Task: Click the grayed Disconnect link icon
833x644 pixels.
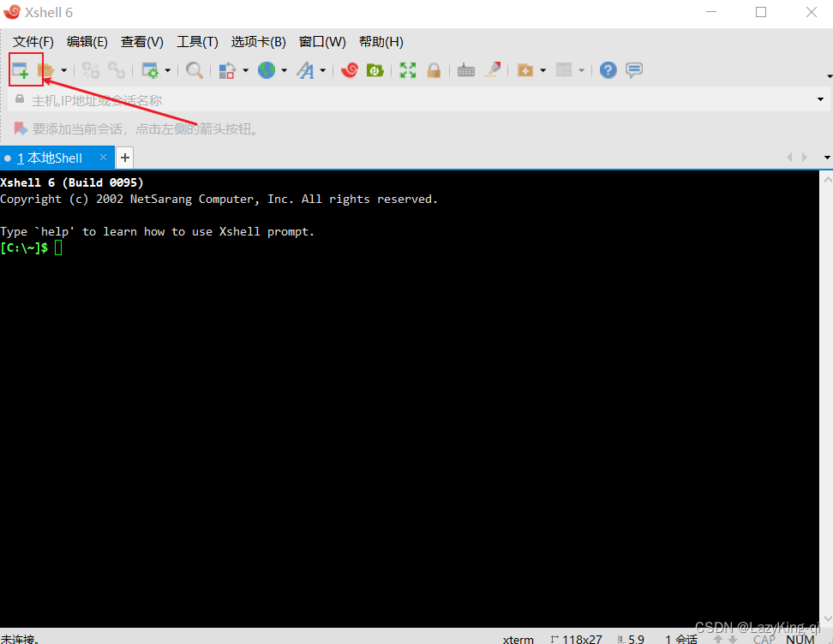Action: point(117,70)
